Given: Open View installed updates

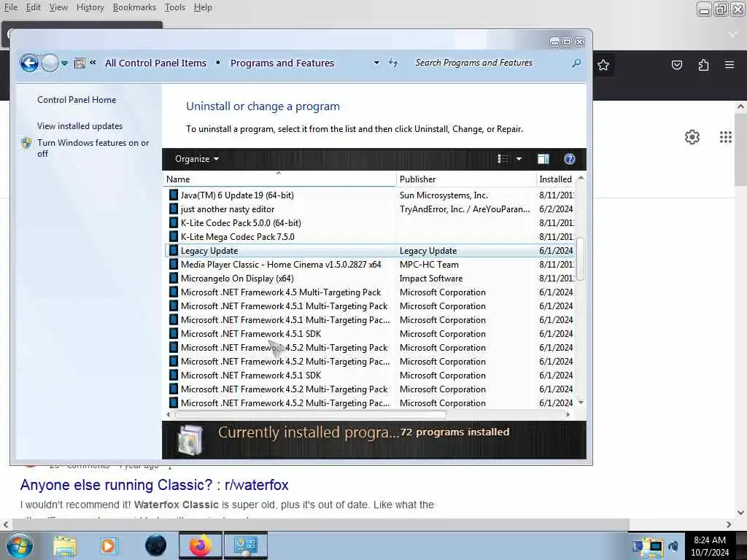Looking at the screenshot, I should [80, 125].
